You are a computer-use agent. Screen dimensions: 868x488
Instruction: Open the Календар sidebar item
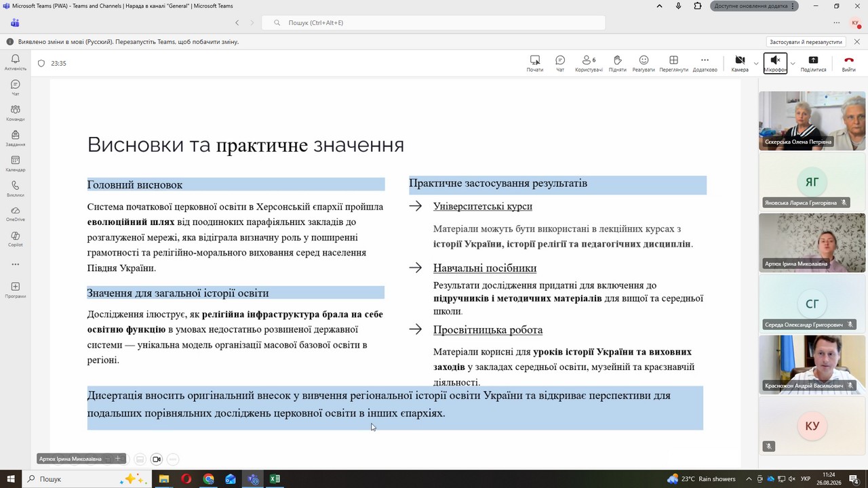coord(15,163)
